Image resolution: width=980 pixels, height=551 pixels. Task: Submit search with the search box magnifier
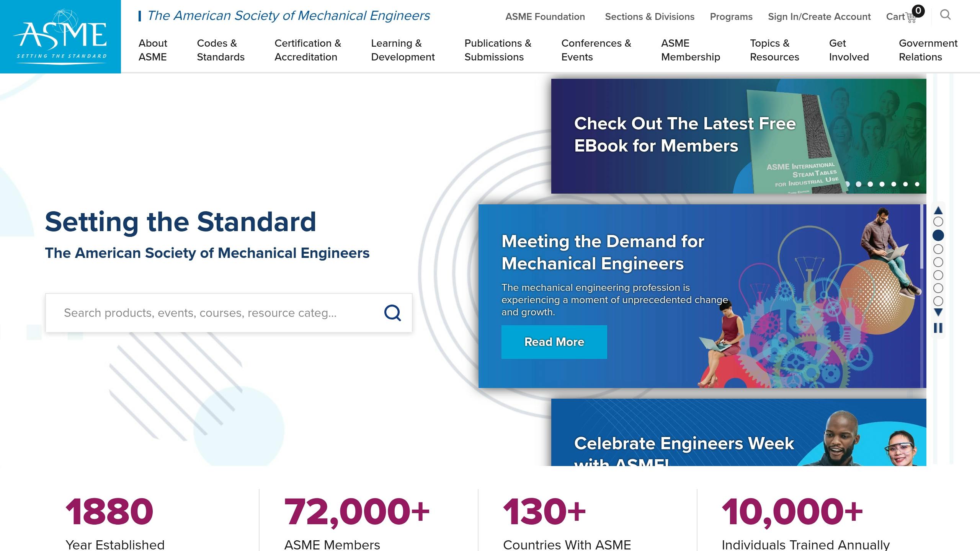point(392,313)
